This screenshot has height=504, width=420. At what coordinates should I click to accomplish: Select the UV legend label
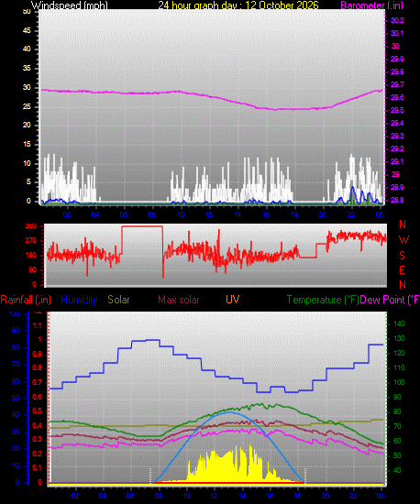pos(232,300)
